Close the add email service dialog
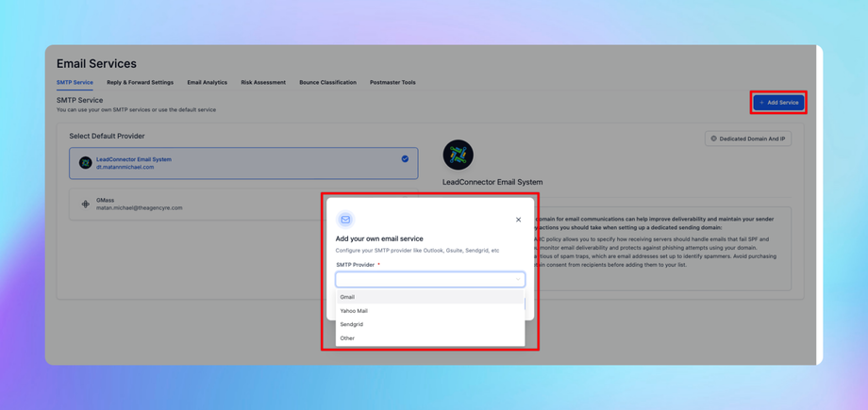Image resolution: width=868 pixels, height=410 pixels. [518, 220]
